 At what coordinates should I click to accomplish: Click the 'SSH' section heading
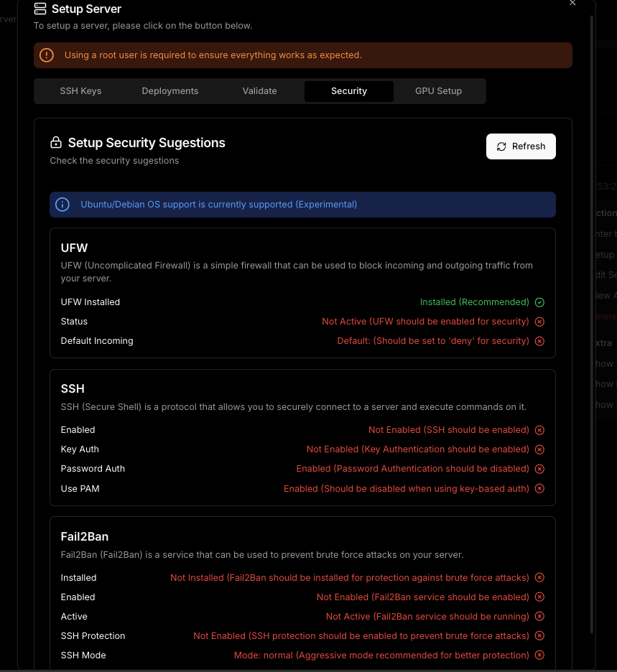(73, 388)
